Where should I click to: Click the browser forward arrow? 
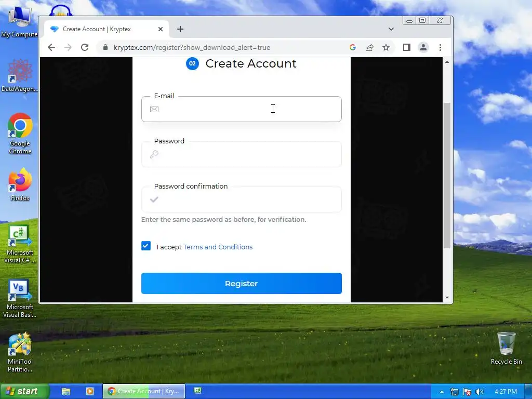pos(68,47)
